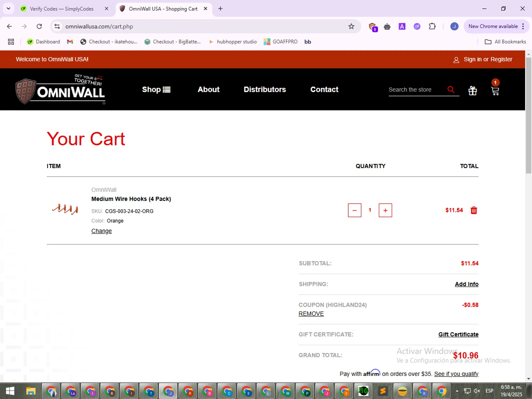Open the Gmail bookmark icon
Viewport: 532px width, 399px height.
[x=70, y=42]
